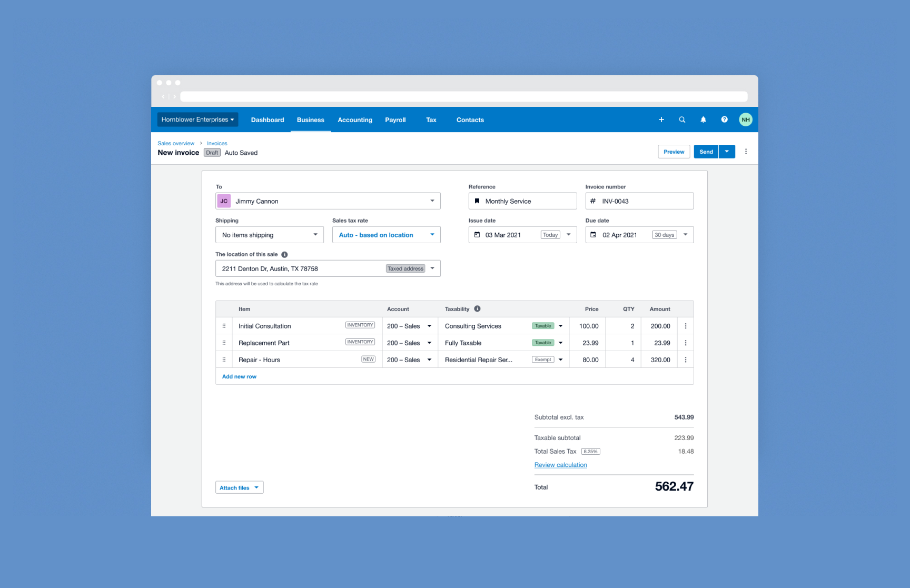The image size is (910, 588).
Task: Click the drag handle of Initial Consultation row
Action: coord(224,326)
